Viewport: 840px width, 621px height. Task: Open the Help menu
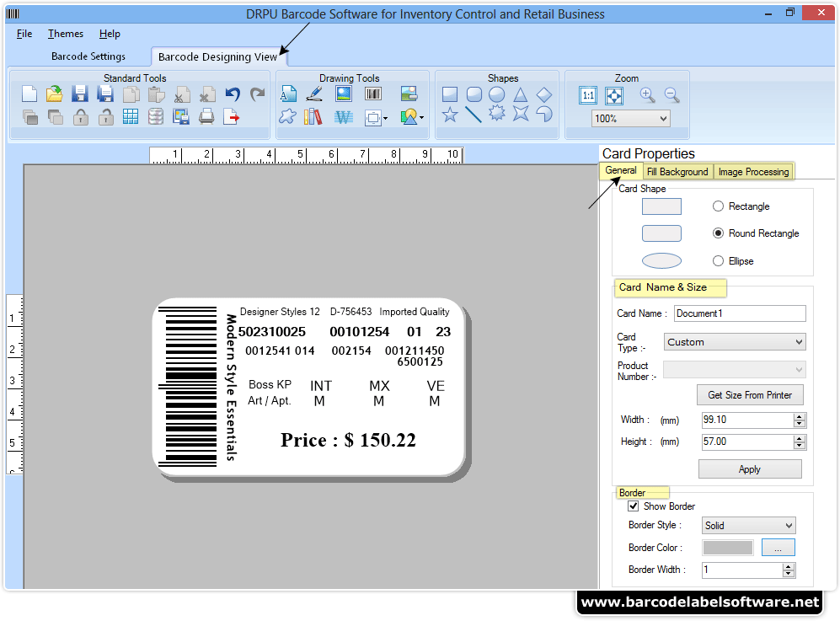coord(110,34)
